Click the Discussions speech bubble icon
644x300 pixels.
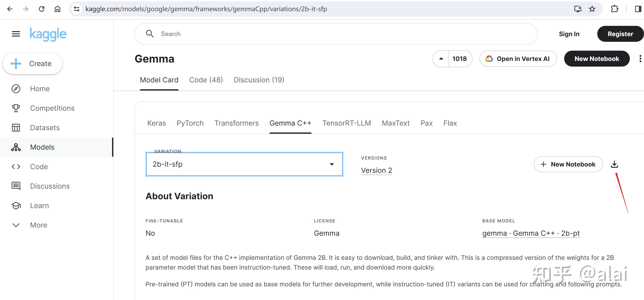(x=16, y=186)
